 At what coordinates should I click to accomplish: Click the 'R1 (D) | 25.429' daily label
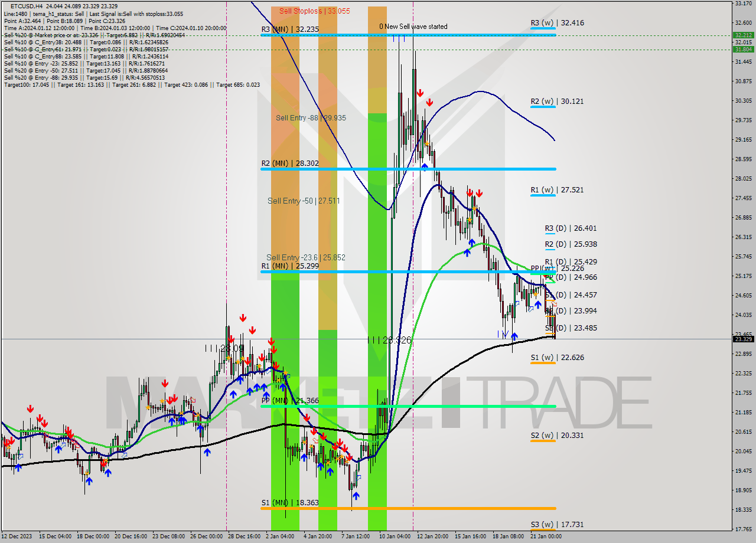[571, 262]
